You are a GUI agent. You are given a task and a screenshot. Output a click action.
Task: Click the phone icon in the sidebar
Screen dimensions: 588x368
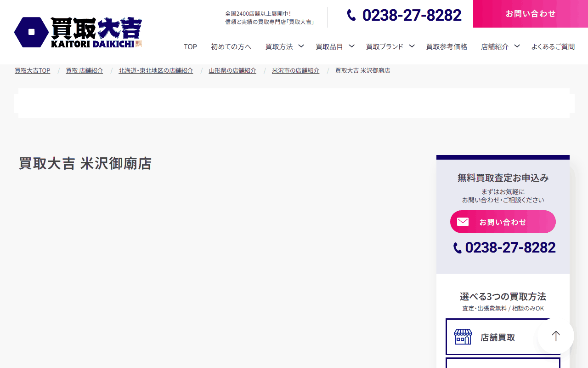458,248
